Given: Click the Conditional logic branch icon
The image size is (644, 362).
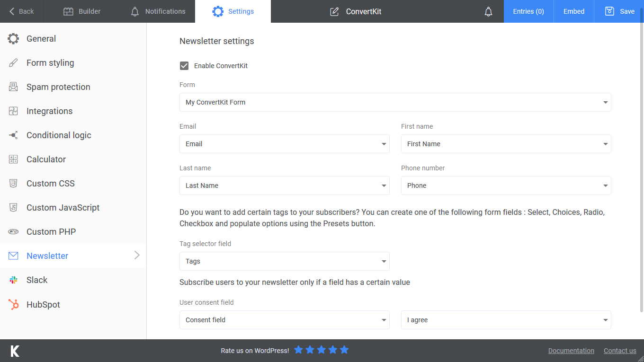Looking at the screenshot, I should click(x=13, y=135).
